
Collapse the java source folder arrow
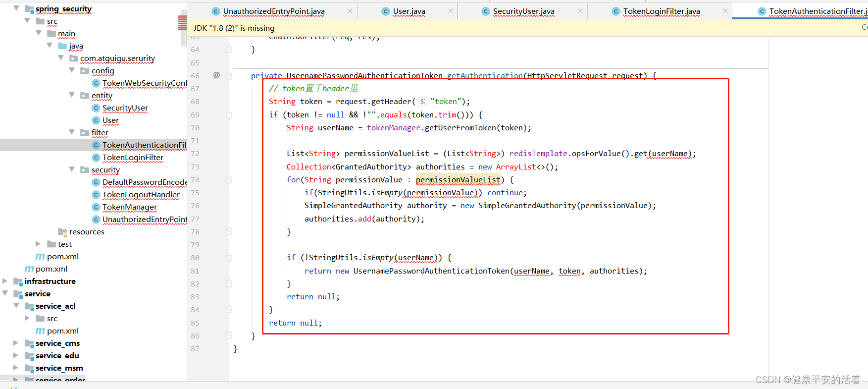click(x=50, y=45)
